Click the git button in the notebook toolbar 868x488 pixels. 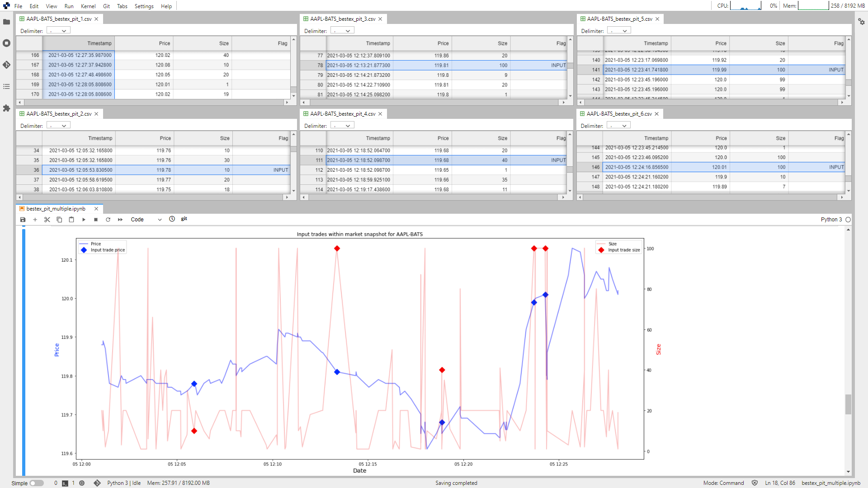[184, 219]
